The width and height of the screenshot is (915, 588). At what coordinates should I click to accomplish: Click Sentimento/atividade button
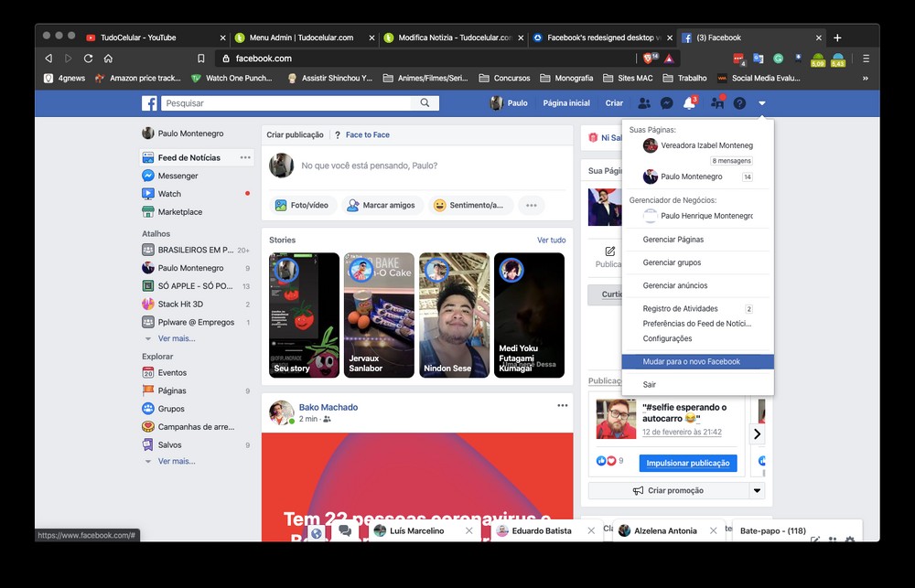click(x=470, y=206)
